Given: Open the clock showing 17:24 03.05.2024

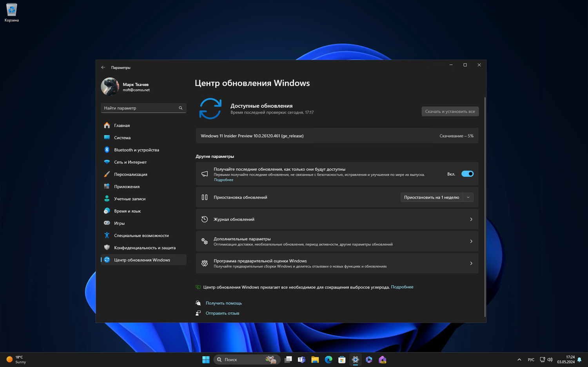Looking at the screenshot, I should (566, 360).
